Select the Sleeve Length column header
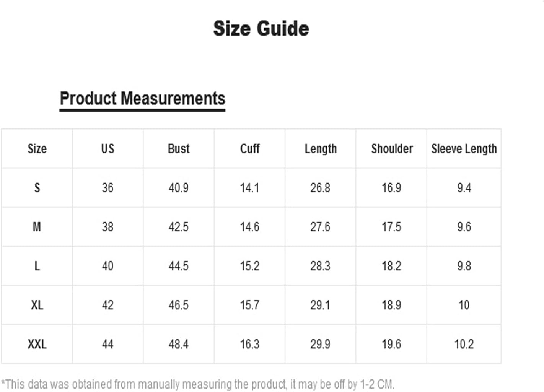Image resolution: width=544 pixels, height=392 pixels. [464, 148]
